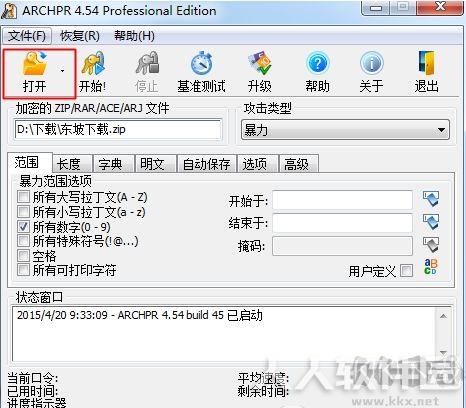This screenshot has width=466, height=408.
Task: Click the 开始于 input field
Action: pos(343,200)
